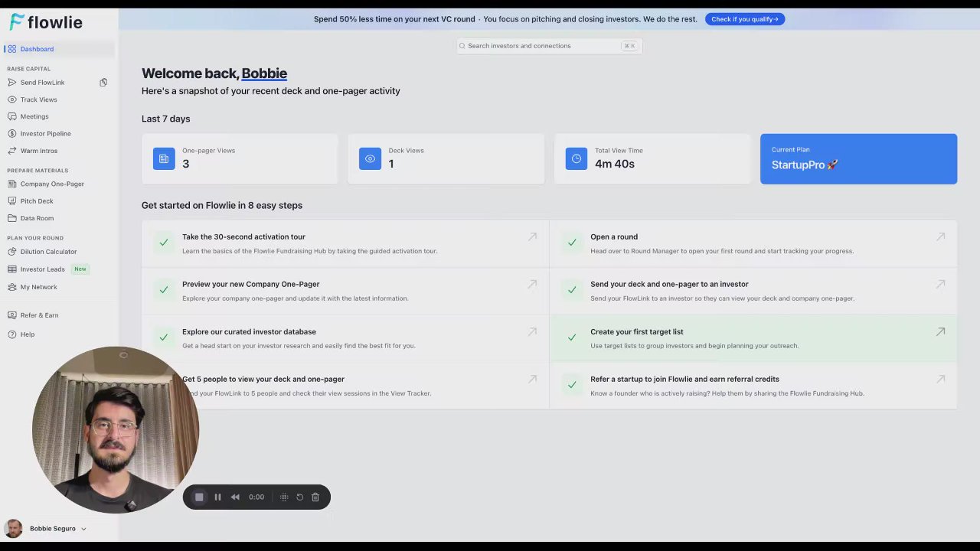The height and width of the screenshot is (551, 980).
Task: Click the Refer & Earn gift icon
Action: pyautogui.click(x=12, y=315)
